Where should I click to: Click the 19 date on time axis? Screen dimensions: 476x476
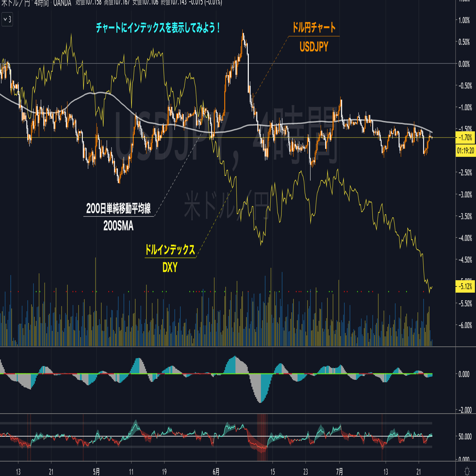pos(164,472)
